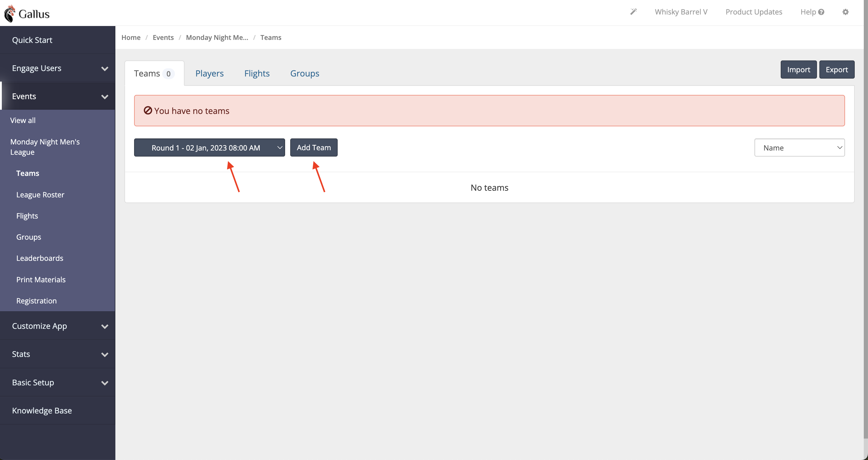This screenshot has width=868, height=460.
Task: Click the page vertical scrollbar
Action: tap(865, 219)
